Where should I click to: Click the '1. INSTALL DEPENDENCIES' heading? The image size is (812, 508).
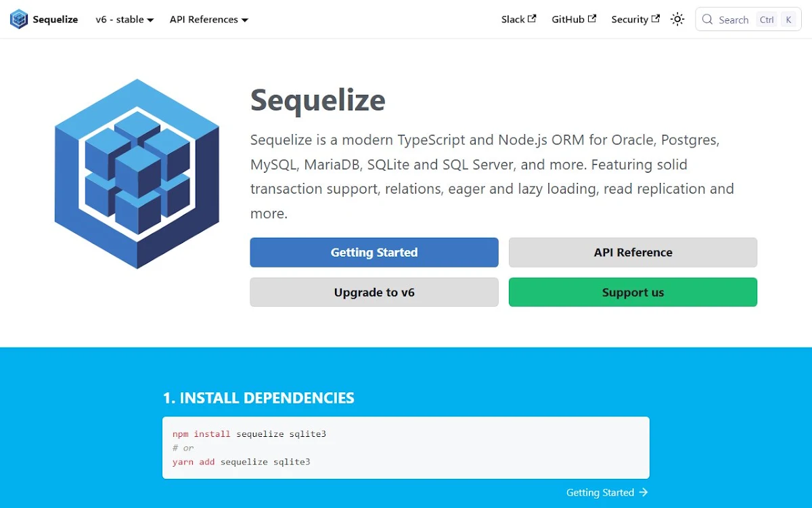pos(258,398)
